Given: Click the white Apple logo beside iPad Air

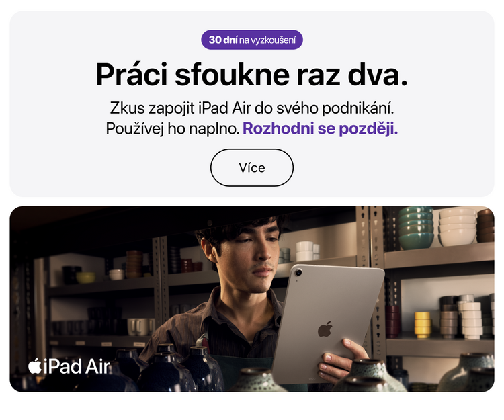Looking at the screenshot, I should [35, 366].
